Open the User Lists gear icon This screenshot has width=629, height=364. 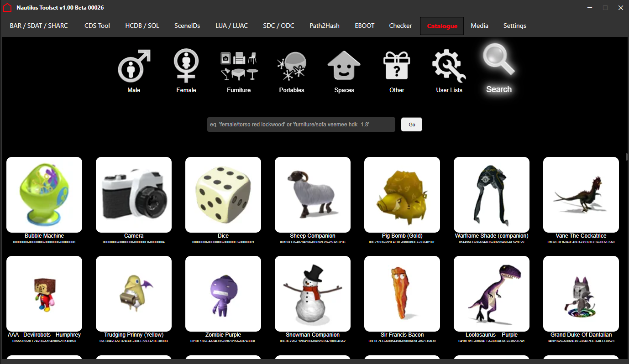pos(449,66)
